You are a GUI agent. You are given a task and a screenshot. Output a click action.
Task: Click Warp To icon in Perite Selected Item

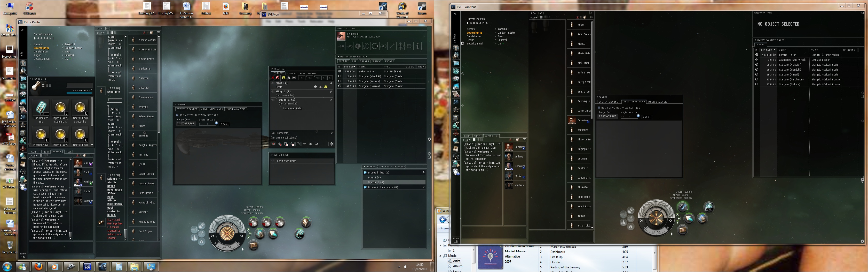click(350, 46)
